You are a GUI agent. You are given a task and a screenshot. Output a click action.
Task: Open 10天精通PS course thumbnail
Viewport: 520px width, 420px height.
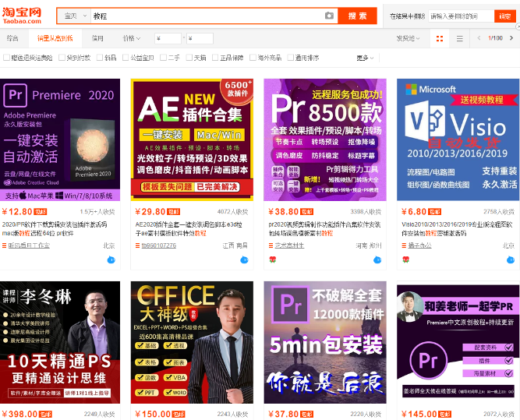pos(60,342)
